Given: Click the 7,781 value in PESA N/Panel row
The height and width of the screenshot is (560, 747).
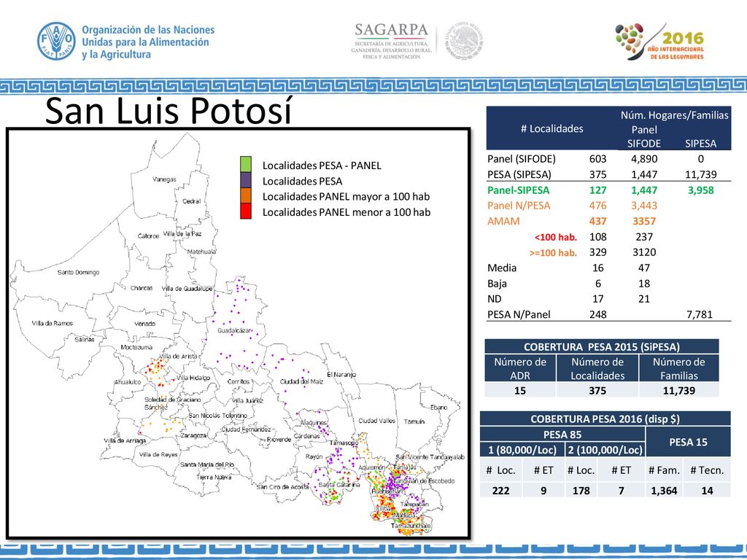Looking at the screenshot, I should [x=700, y=315].
